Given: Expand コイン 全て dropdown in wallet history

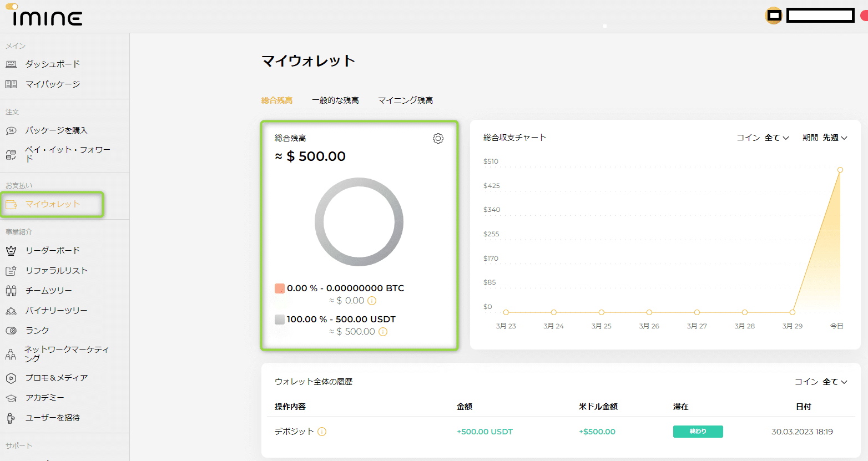Looking at the screenshot, I should [835, 382].
